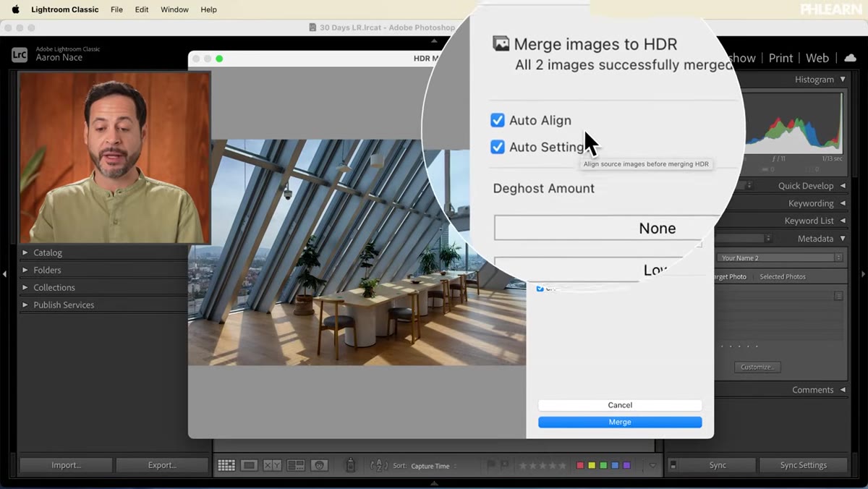Click the Customize button in Metadata
Image resolution: width=868 pixels, height=489 pixels.
pos(757,367)
